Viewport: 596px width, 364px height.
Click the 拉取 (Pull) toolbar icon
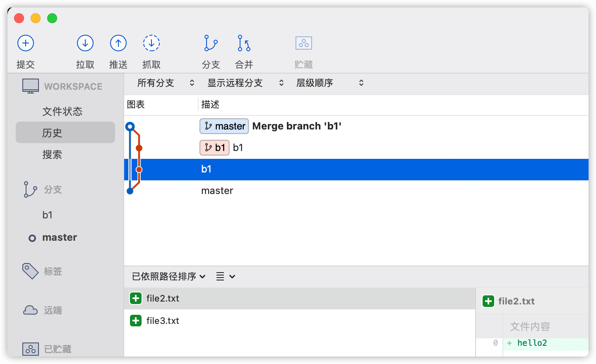tap(85, 43)
